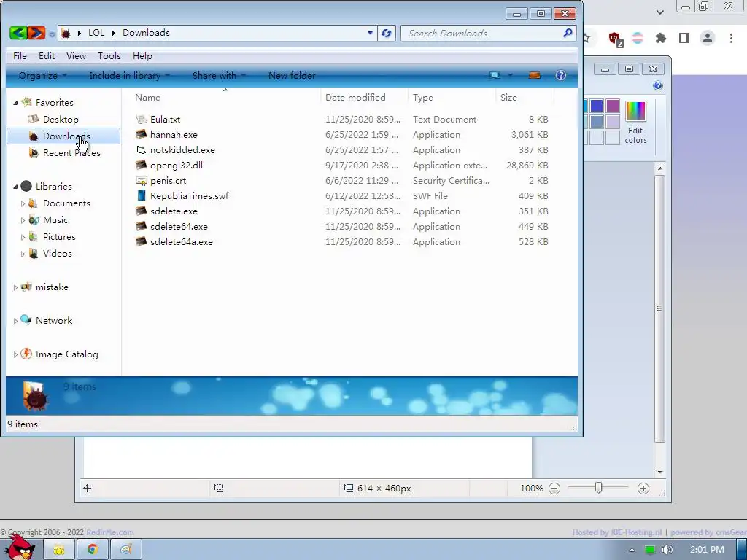Screen dimensions: 747x560
Task: Click the Paint zoom in plus button
Action: tap(643, 488)
